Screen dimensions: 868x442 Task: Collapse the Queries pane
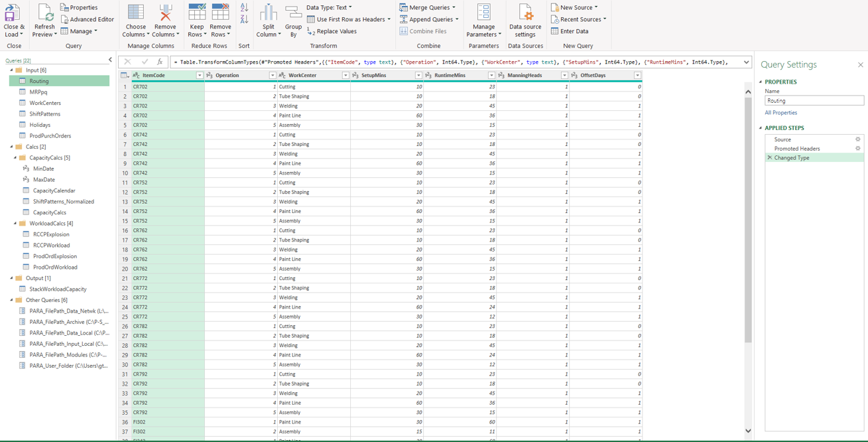[x=110, y=58]
